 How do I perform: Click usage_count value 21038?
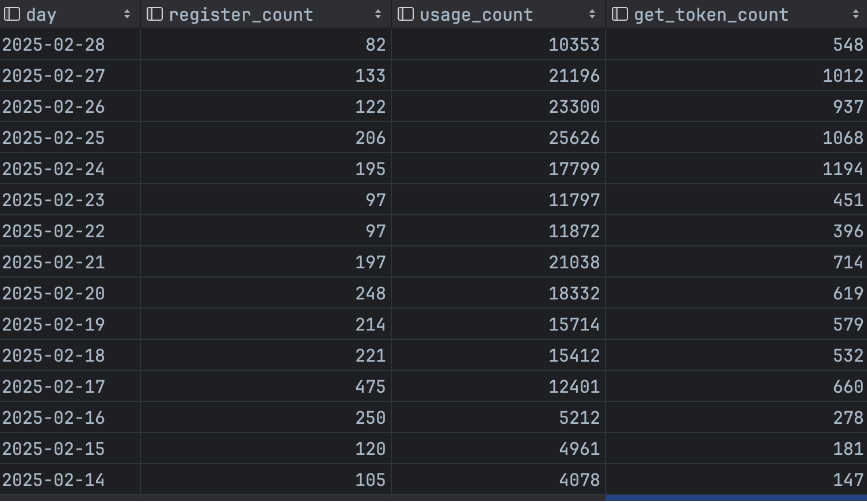coord(574,262)
